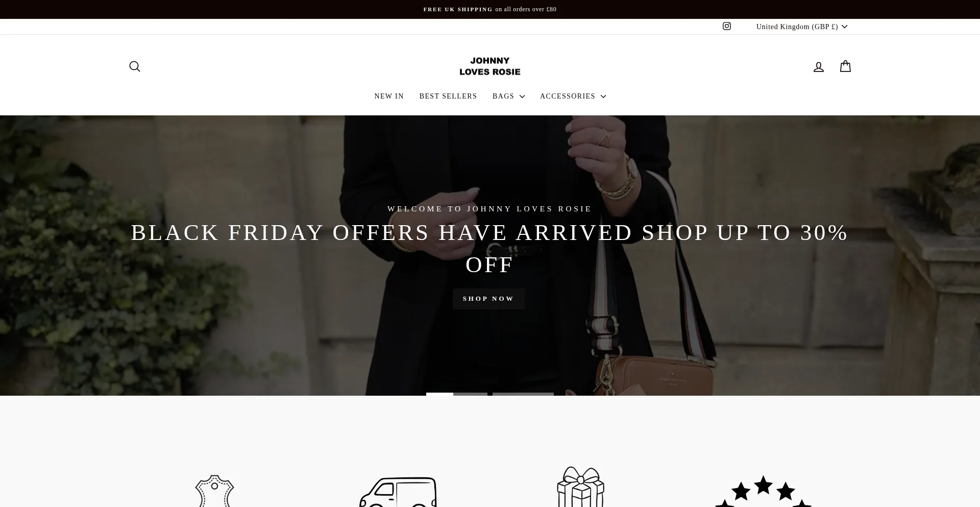980x507 pixels.
Task: Click the Black Friday offers headline
Action: click(490, 249)
